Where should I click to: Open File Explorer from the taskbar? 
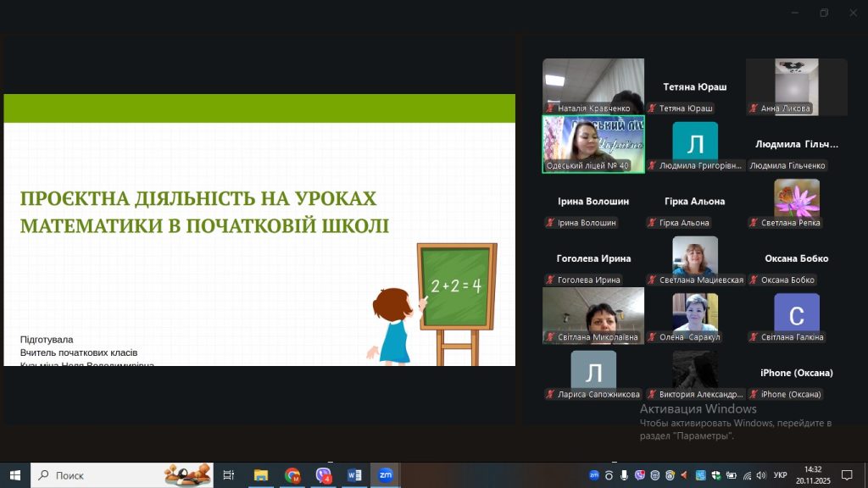point(261,475)
